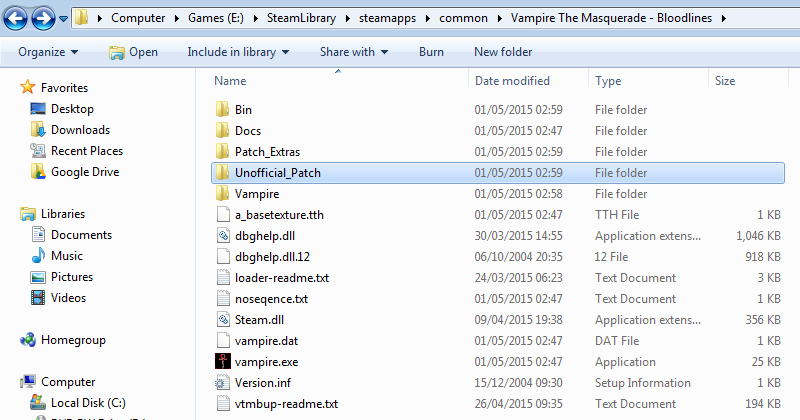Click the Patch_Extras folder icon
Viewport: 800px width, 420px height.
[x=222, y=151]
